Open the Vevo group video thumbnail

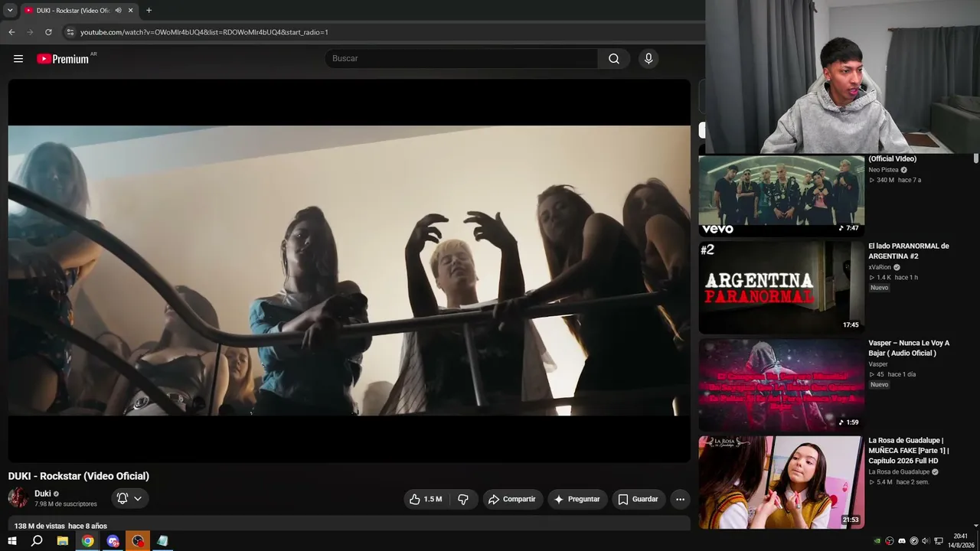781,196
